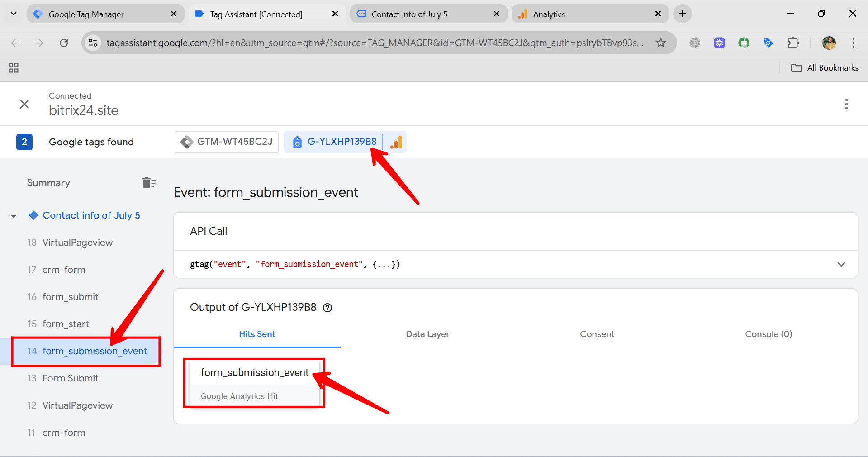Viewport: 868px width, 457px height.
Task: Open the Contact info of July 5 page entry
Action: pyautogui.click(x=91, y=215)
